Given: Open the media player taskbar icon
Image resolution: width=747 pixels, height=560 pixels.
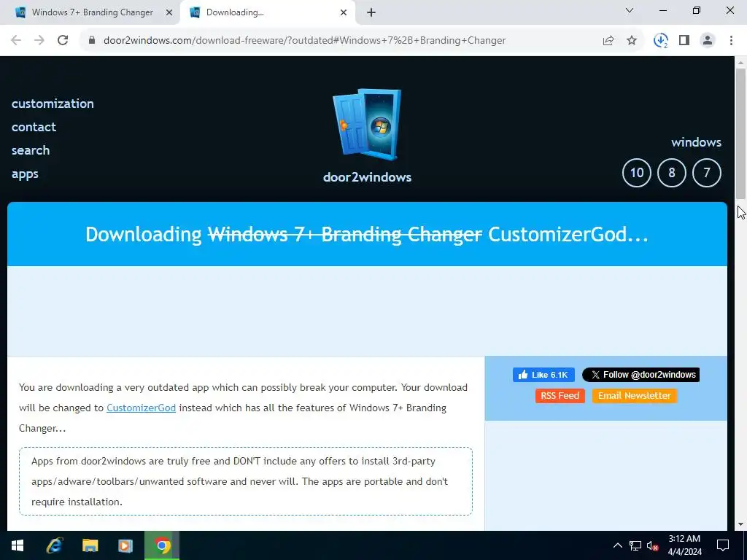Looking at the screenshot, I should click(125, 545).
